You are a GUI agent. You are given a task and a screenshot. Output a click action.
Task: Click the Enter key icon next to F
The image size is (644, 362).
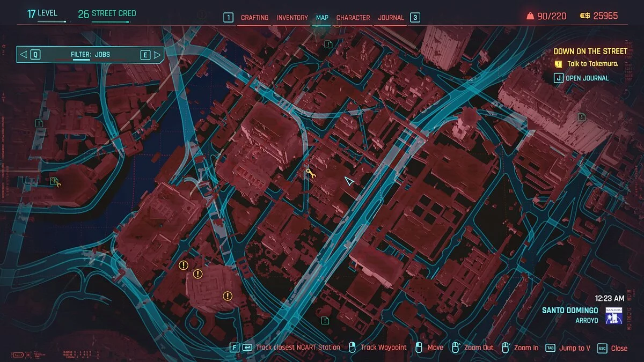(x=247, y=348)
